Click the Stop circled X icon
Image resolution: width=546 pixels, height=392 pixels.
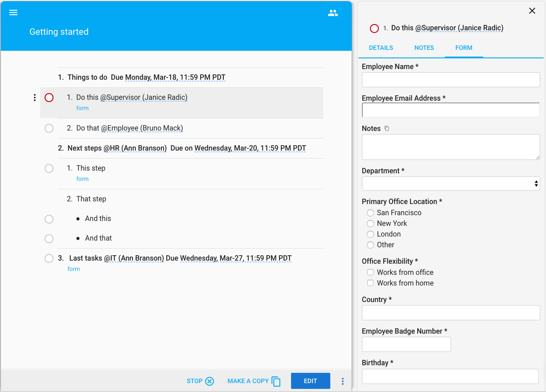coord(209,381)
